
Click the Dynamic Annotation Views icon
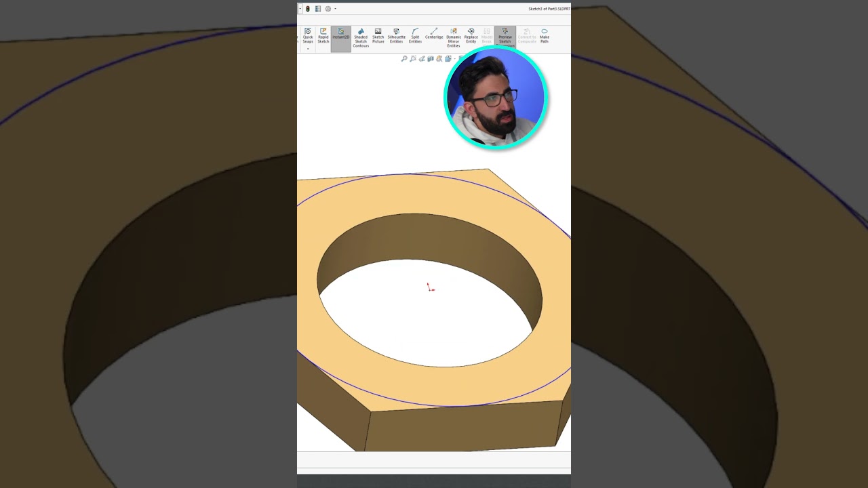point(439,59)
